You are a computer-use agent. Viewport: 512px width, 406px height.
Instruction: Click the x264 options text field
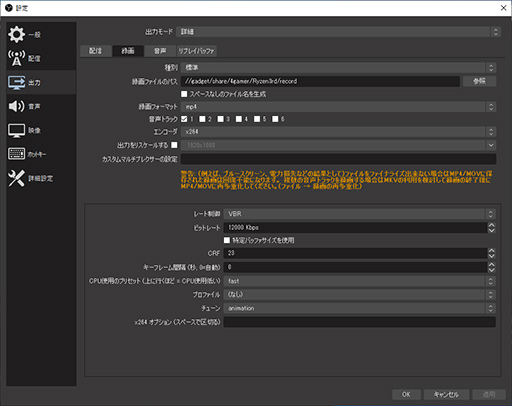359,322
